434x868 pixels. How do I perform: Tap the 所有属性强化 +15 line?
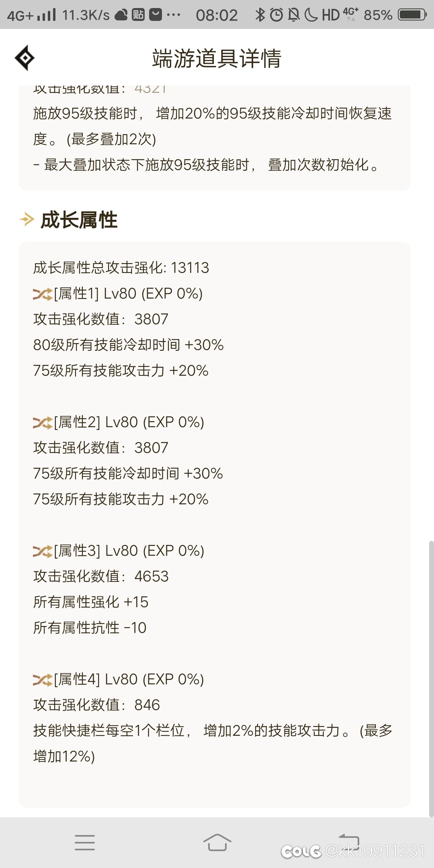pos(91,602)
